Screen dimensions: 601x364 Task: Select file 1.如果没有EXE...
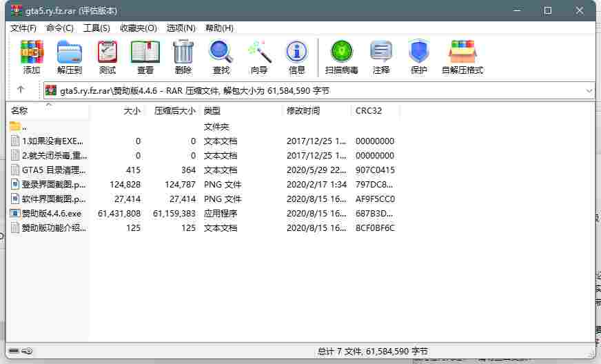52,141
